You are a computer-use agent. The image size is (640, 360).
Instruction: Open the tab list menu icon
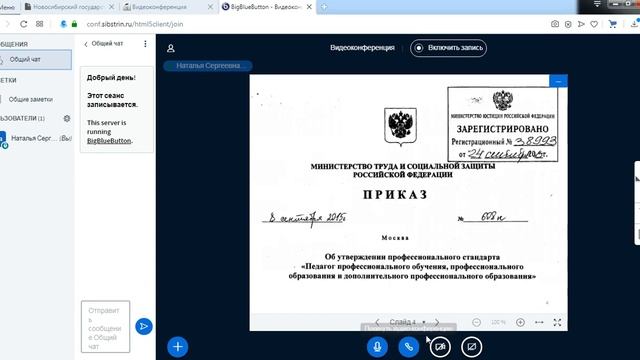click(x=597, y=4)
